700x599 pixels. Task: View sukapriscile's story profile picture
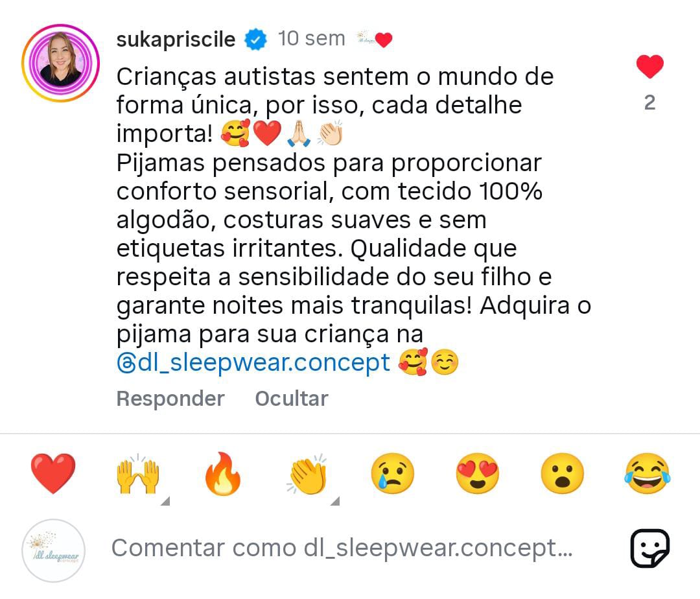pyautogui.click(x=60, y=63)
